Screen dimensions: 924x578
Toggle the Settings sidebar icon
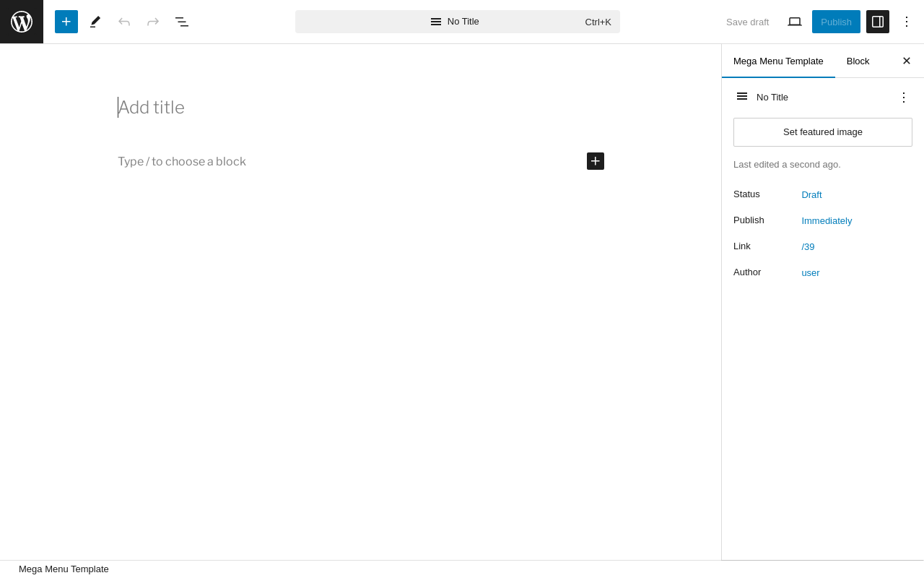[878, 22]
